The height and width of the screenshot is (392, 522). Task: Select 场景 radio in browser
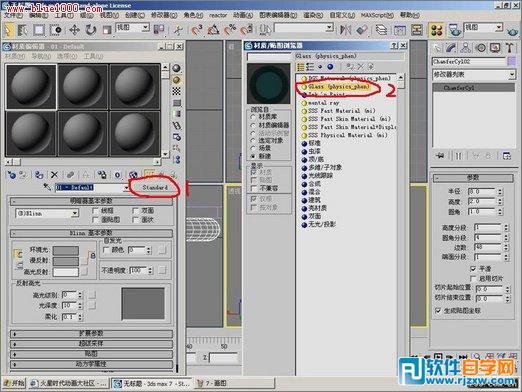(x=253, y=148)
